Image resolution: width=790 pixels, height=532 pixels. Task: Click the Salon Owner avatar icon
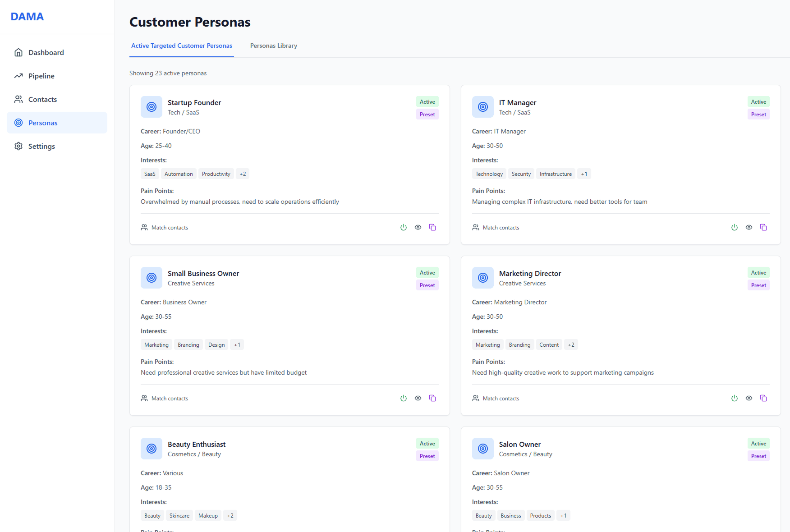click(x=483, y=449)
